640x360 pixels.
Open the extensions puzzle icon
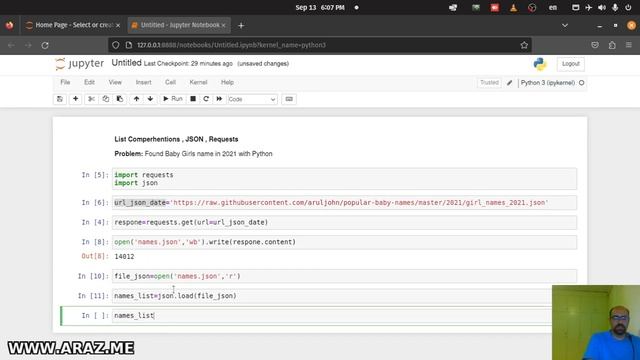tap(612, 45)
